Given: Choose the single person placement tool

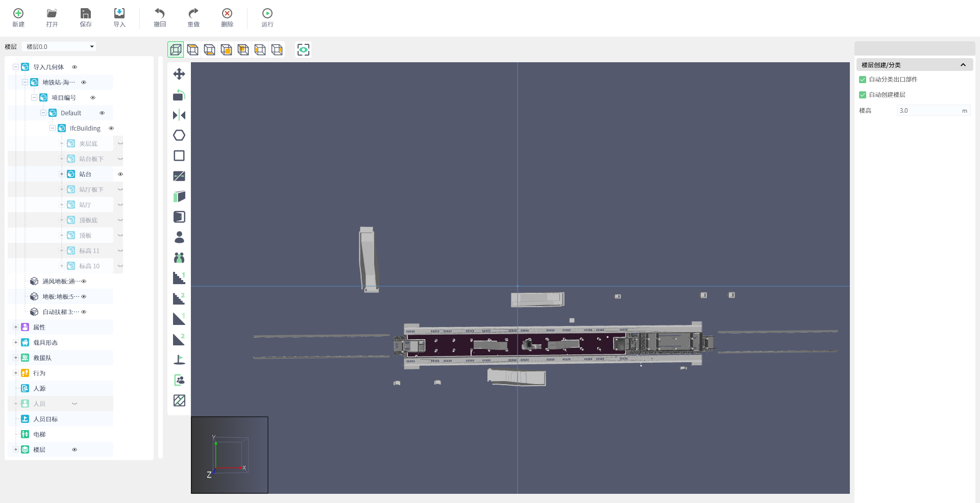Looking at the screenshot, I should pyautogui.click(x=179, y=237).
